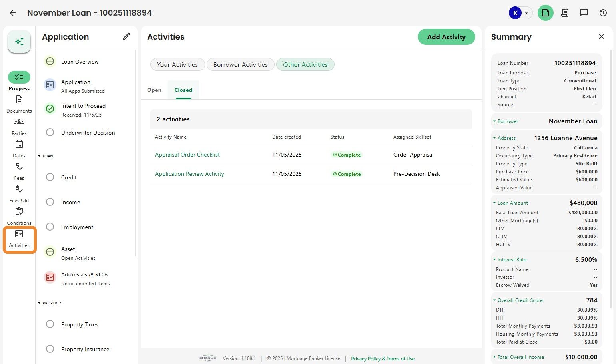This screenshot has height=364, width=616.
Task: Collapse the PROPERTY section
Action: click(39, 303)
